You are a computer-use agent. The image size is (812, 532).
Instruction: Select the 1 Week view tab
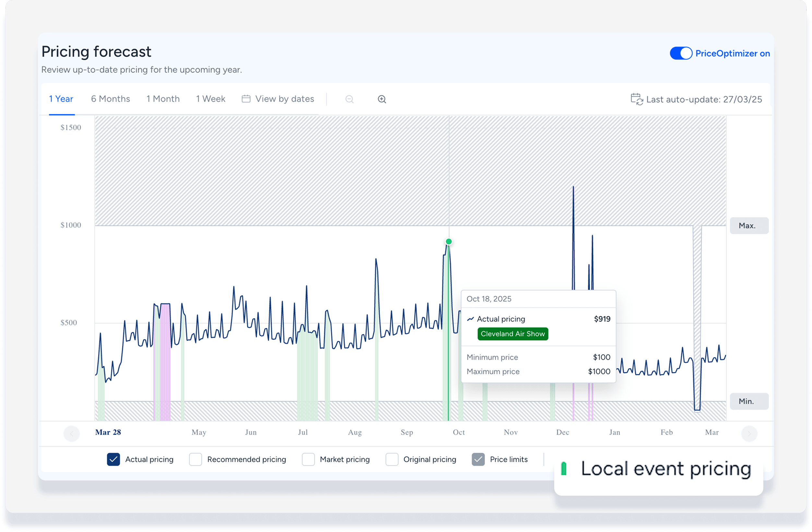tap(210, 99)
